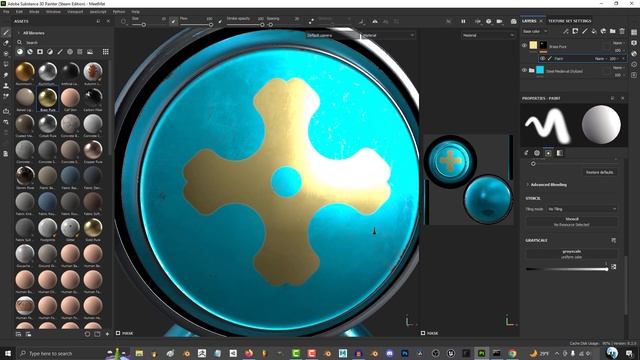This screenshot has height=360, width=640.
Task: Select the Material picker tool
Action: [x=6, y=96]
